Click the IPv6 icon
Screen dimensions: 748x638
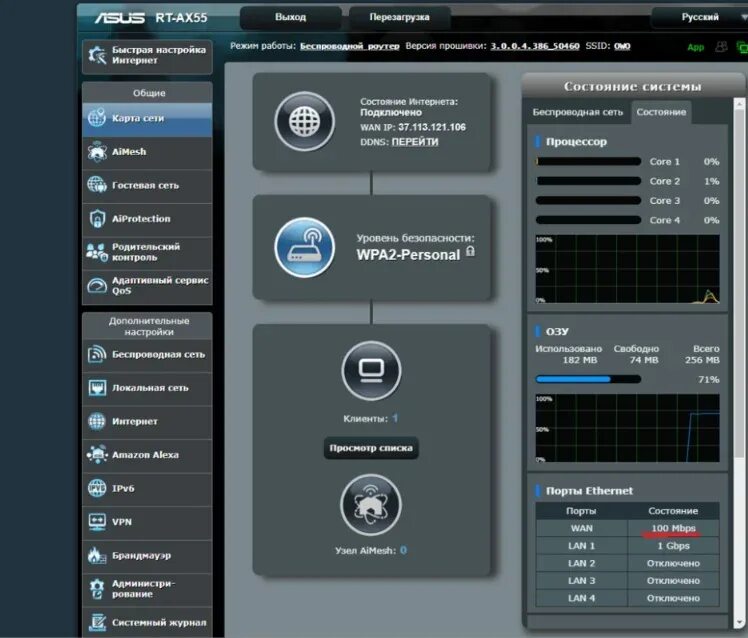[97, 488]
